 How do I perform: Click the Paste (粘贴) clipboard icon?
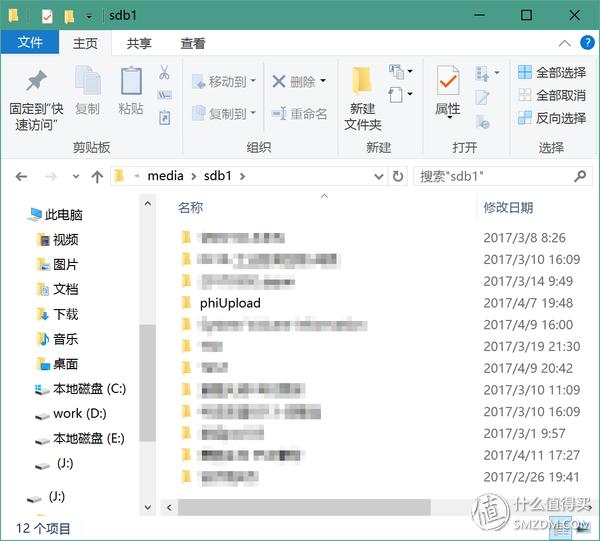tap(131, 80)
